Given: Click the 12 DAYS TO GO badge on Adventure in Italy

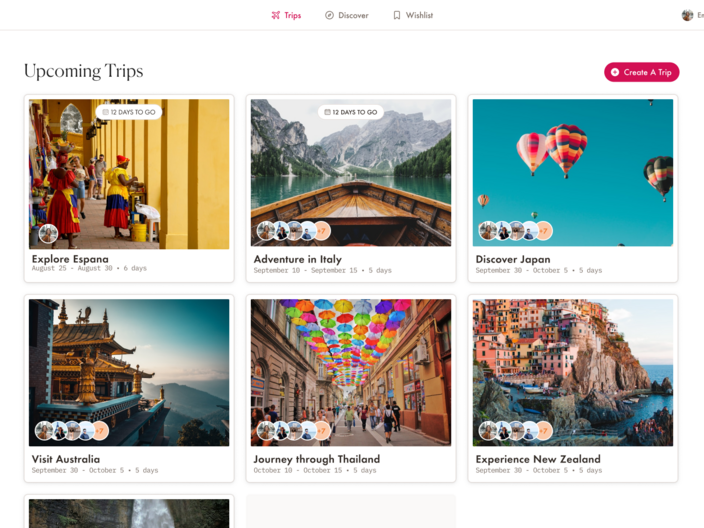Looking at the screenshot, I should pos(351,112).
